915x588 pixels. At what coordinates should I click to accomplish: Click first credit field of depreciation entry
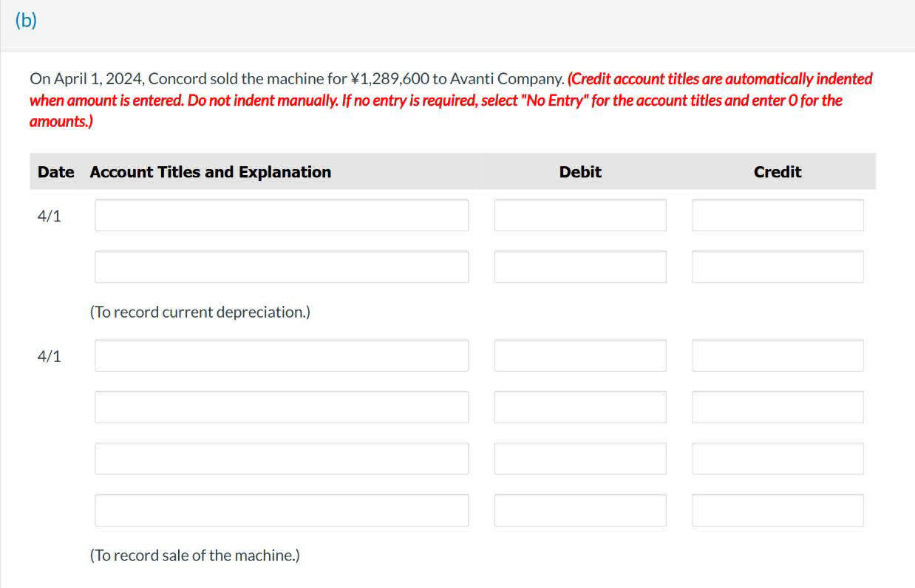[x=777, y=215]
